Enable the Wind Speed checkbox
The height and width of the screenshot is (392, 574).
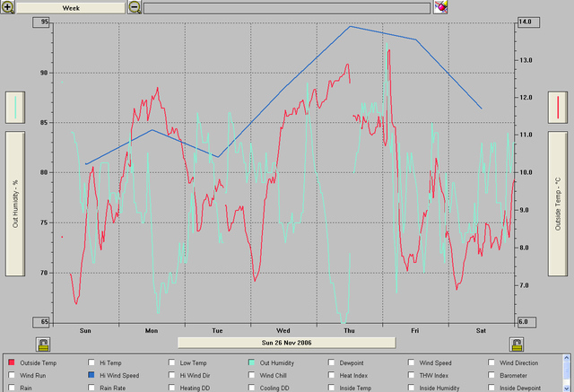coord(411,362)
